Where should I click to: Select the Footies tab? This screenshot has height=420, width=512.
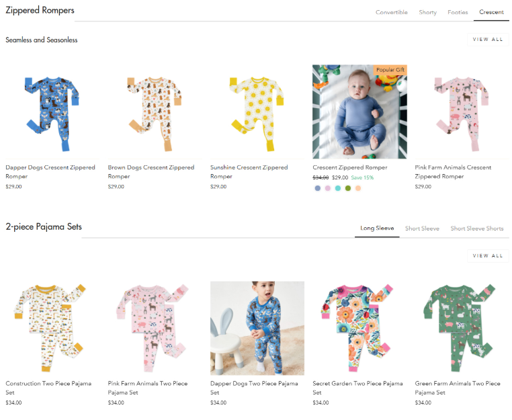(x=458, y=12)
